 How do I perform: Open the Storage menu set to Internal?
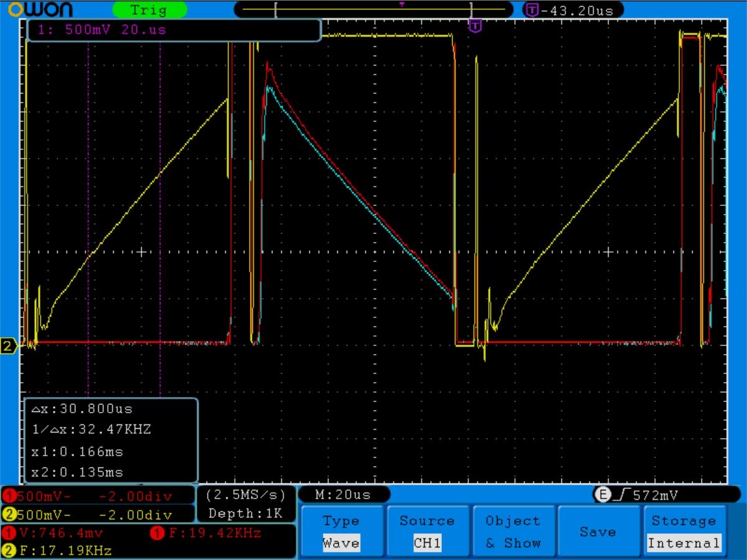[684, 531]
